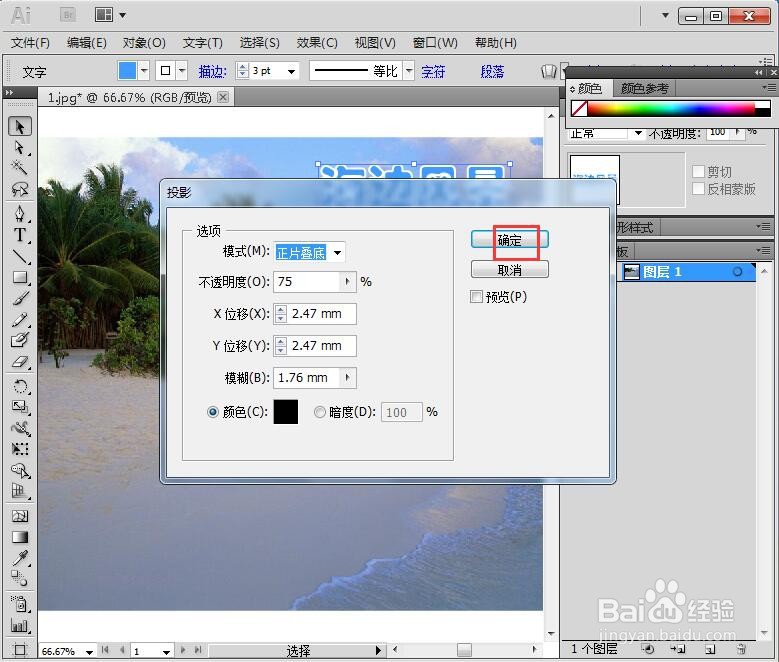Image resolution: width=779 pixels, height=662 pixels.
Task: Select the Gradient tool
Action: coord(20,537)
